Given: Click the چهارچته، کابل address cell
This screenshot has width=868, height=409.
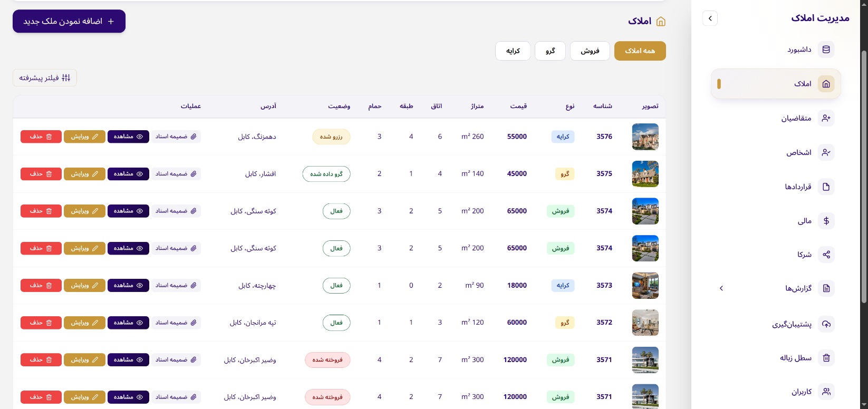Looking at the screenshot, I should (x=257, y=286).
